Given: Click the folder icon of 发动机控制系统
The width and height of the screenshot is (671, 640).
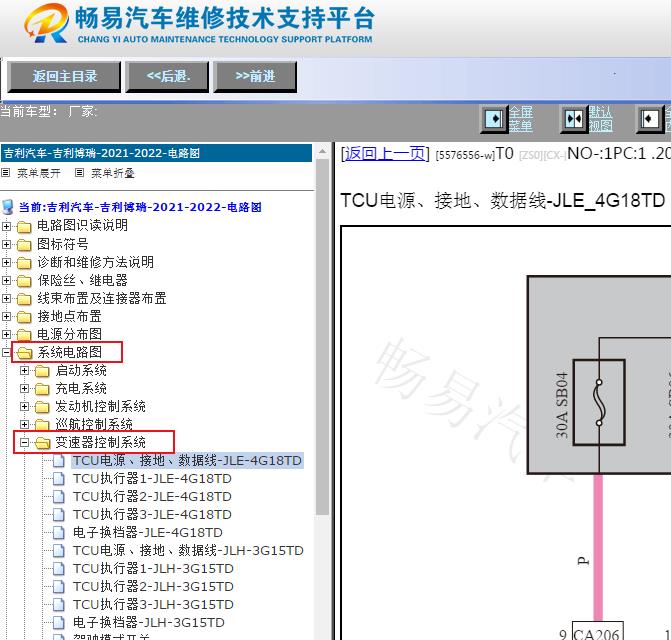Looking at the screenshot, I should tap(42, 407).
